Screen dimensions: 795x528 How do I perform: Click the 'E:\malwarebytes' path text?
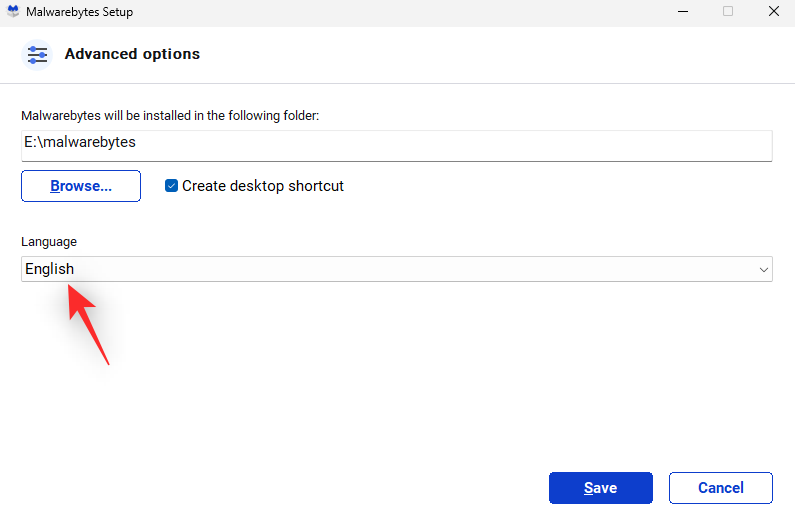(x=80, y=143)
